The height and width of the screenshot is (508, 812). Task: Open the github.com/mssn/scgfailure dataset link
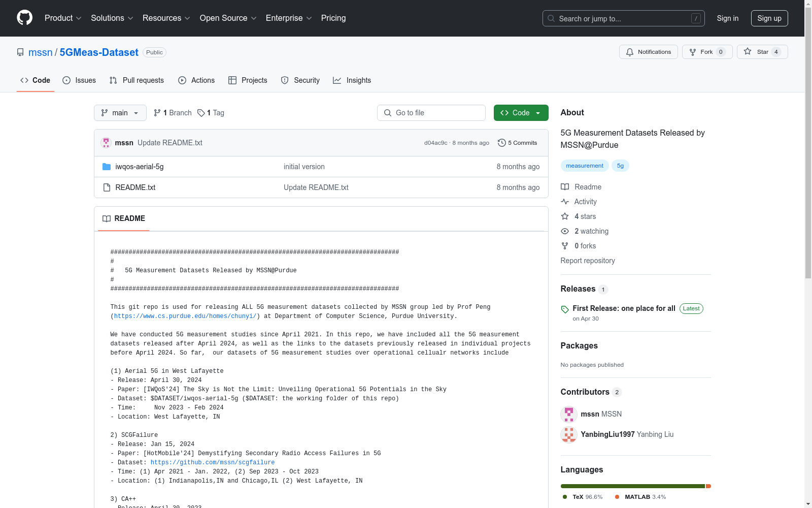click(x=213, y=462)
